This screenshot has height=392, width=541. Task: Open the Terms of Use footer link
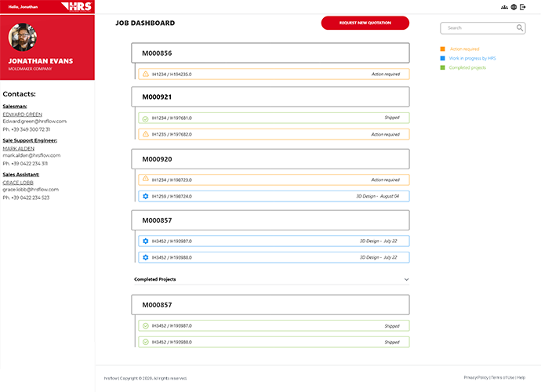pos(502,378)
